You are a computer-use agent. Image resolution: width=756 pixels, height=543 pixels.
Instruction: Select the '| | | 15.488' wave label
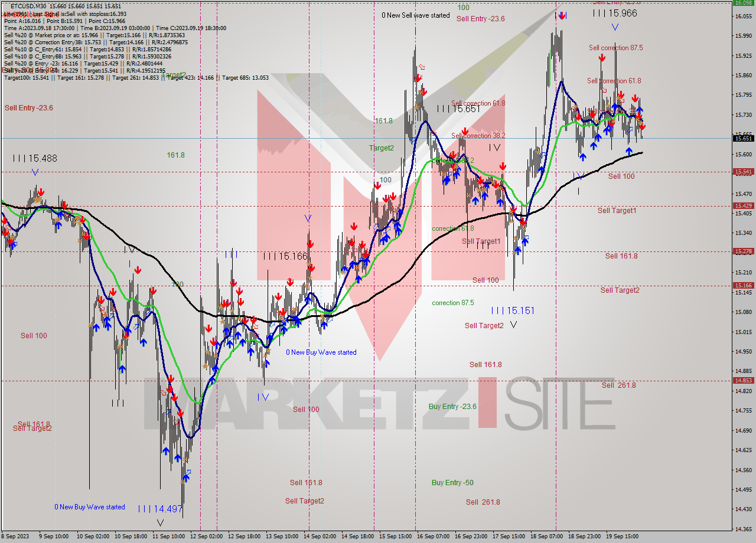coord(35,158)
